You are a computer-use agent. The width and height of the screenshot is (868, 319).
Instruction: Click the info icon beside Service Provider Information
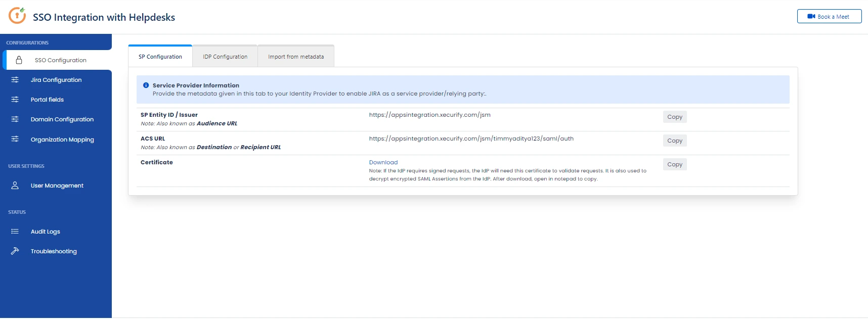tap(146, 85)
